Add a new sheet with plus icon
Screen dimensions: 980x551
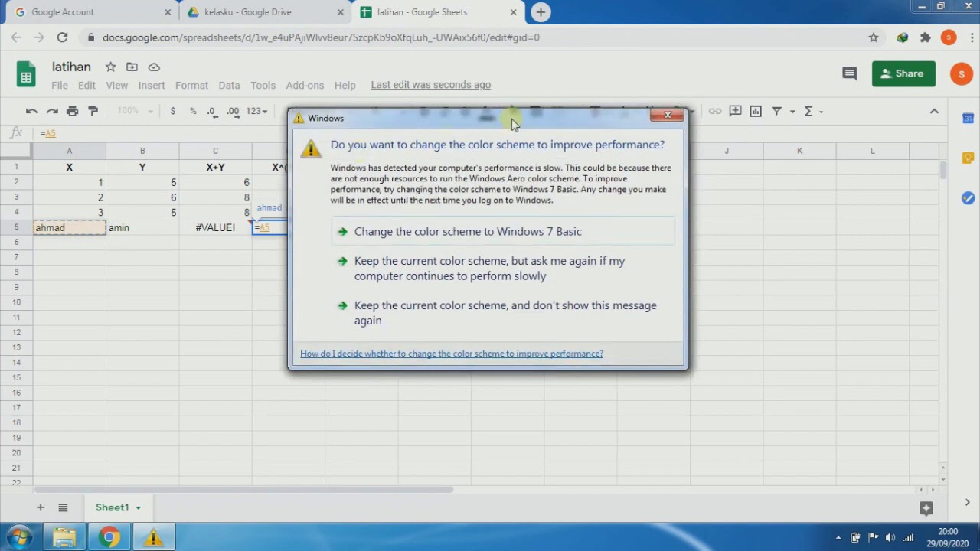tap(41, 507)
